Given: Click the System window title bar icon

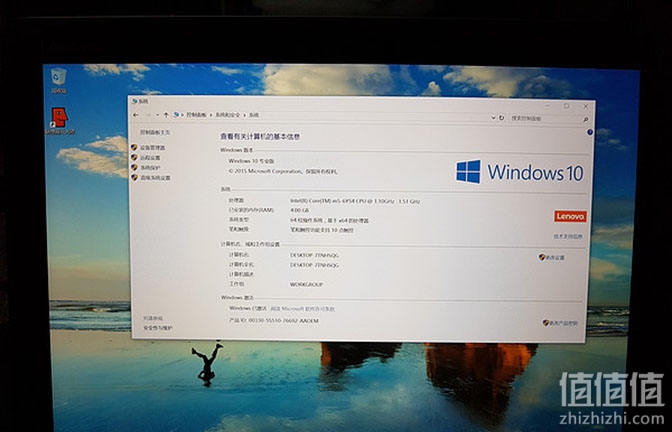Looking at the screenshot, I should click(135, 101).
